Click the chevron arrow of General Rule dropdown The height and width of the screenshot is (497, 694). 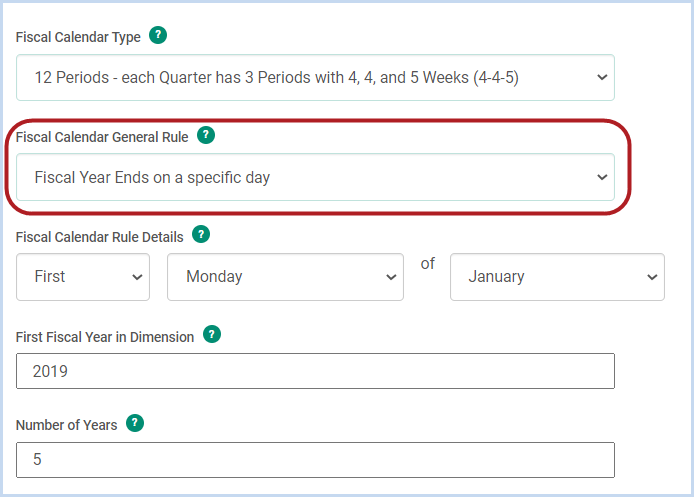point(602,177)
